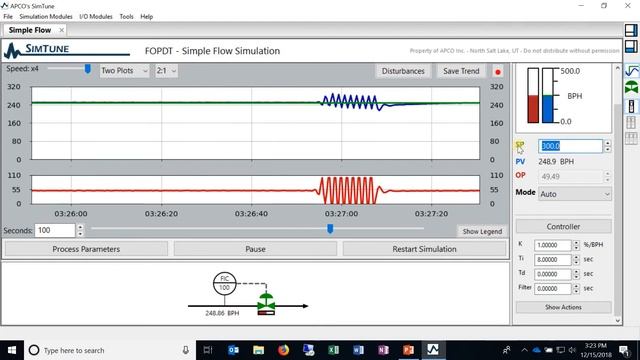Click the Seconds stepper arrows
Image resolution: width=640 pixels, height=360 pixels.
80,231
